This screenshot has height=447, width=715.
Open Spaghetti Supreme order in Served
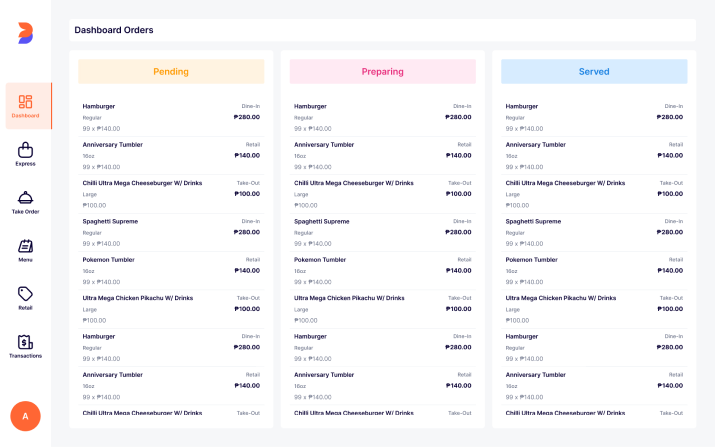point(594,232)
